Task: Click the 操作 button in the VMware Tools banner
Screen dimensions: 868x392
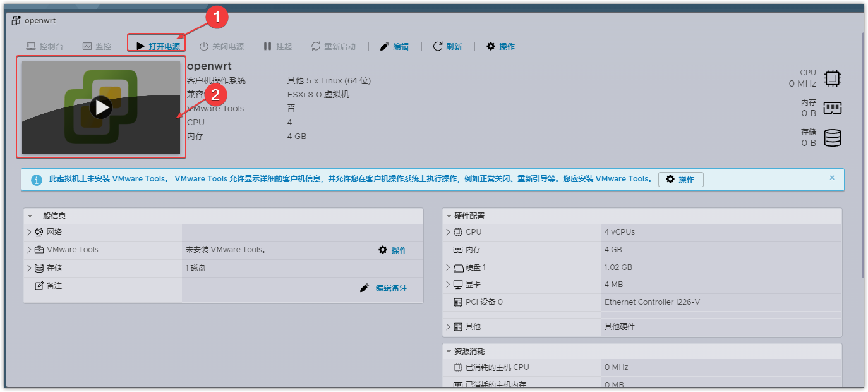Action: pos(680,179)
